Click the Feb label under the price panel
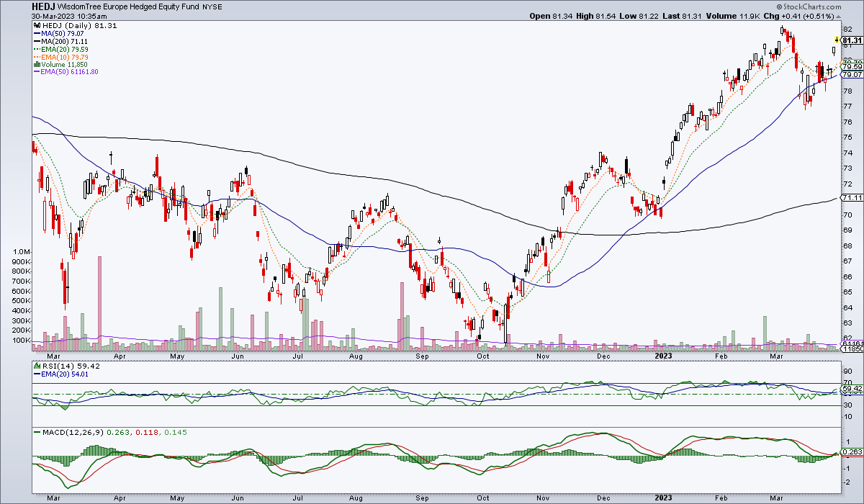The image size is (864, 504). tap(721, 356)
